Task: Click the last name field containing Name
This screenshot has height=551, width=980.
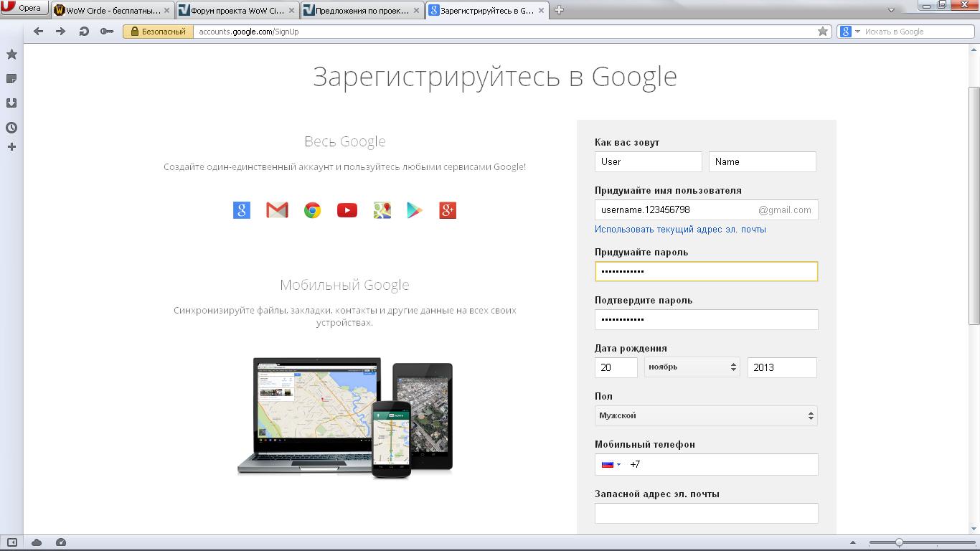Action: [x=763, y=161]
